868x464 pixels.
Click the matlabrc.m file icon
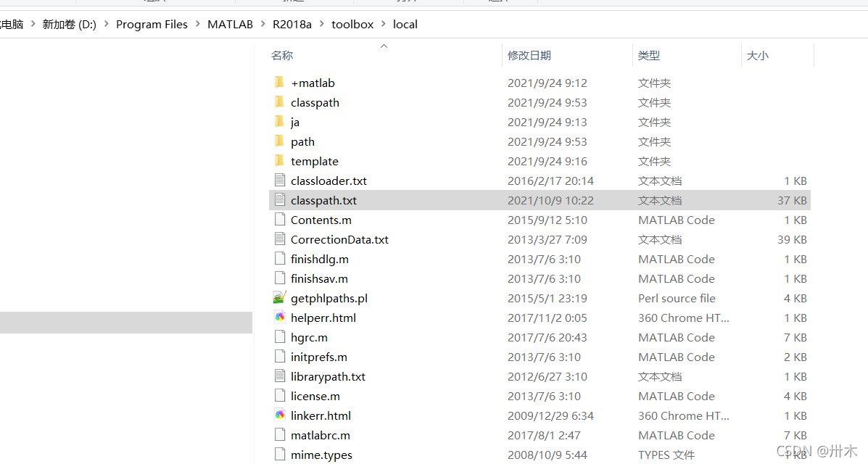pos(280,435)
